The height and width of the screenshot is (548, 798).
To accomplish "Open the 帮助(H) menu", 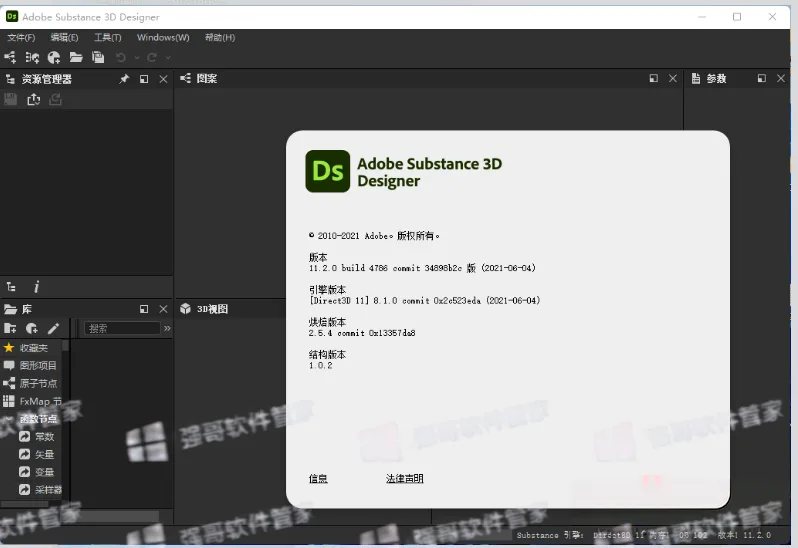I will tap(220, 38).
